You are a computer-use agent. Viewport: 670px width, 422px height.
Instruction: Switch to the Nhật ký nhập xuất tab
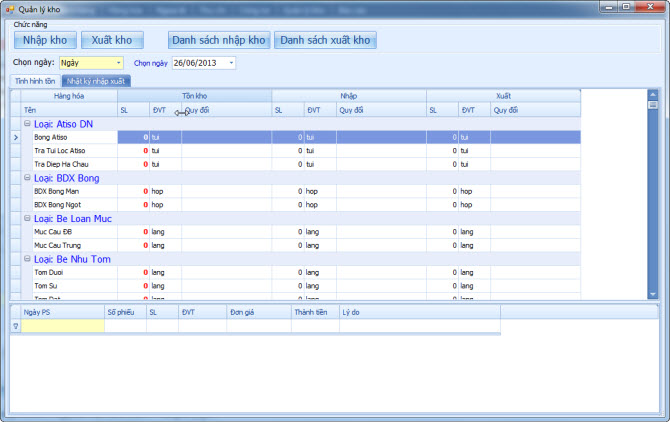[96, 80]
